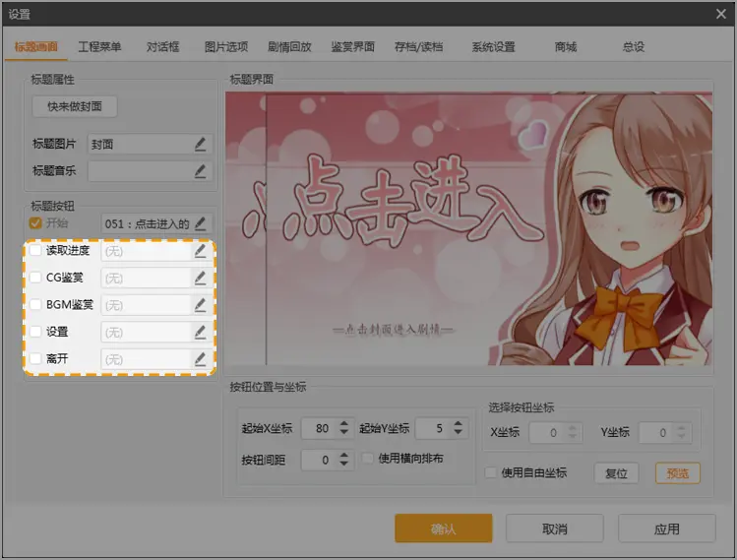Image resolution: width=737 pixels, height=560 pixels.
Task: Decrease the 起始Y坐标 value with down arrow
Action: coord(454,433)
